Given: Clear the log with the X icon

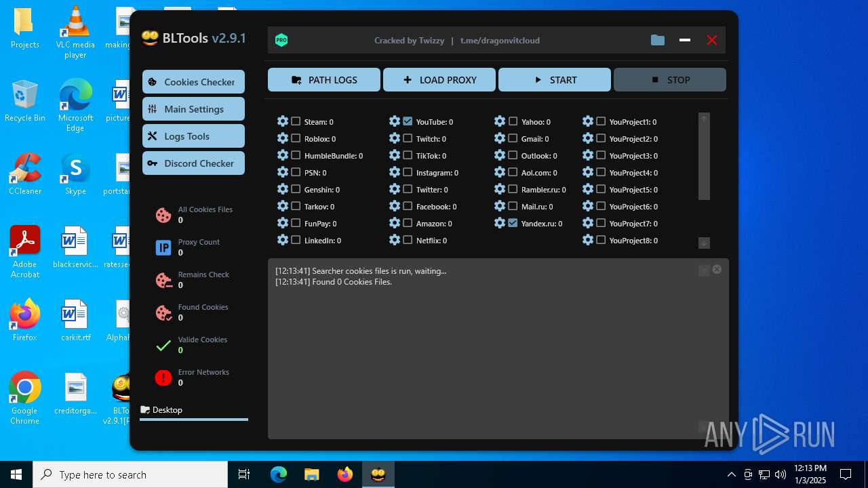Looking at the screenshot, I should click(717, 269).
